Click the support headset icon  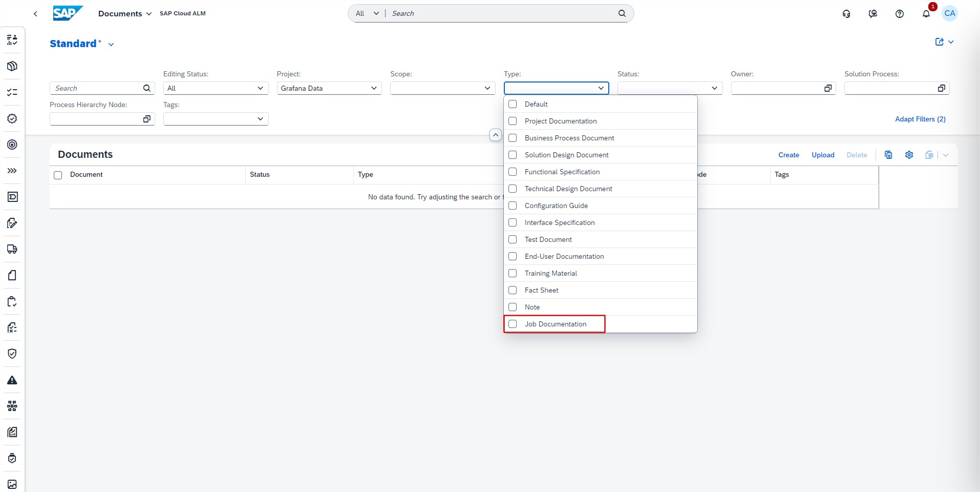[x=846, y=14]
